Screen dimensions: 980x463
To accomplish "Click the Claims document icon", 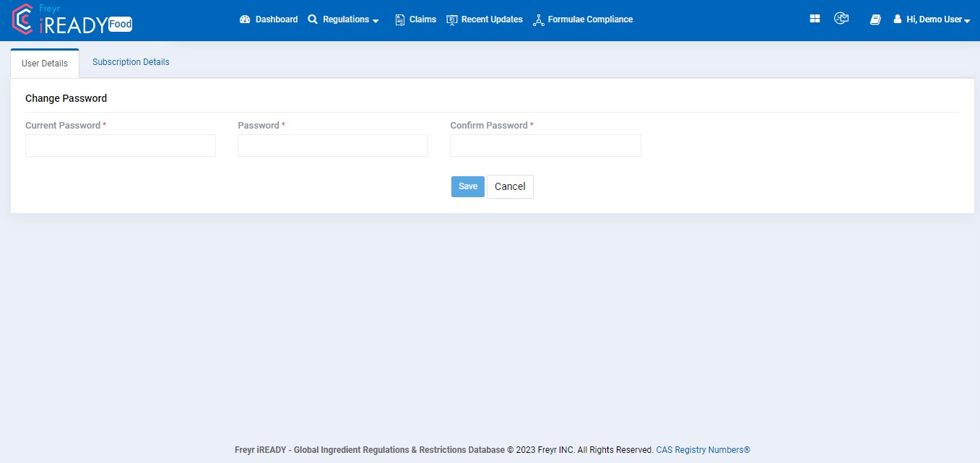I will coord(400,20).
